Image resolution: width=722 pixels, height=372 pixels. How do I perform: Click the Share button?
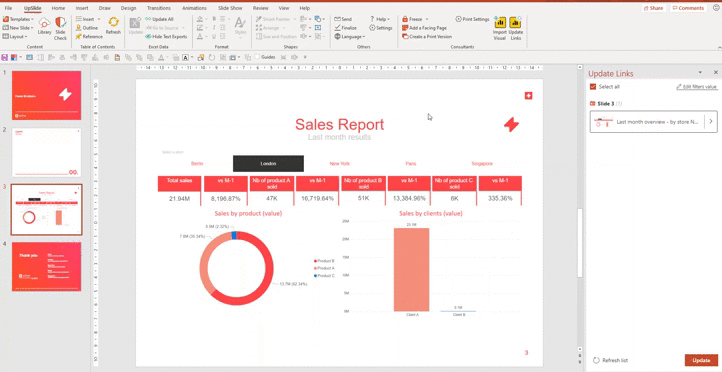click(x=653, y=8)
